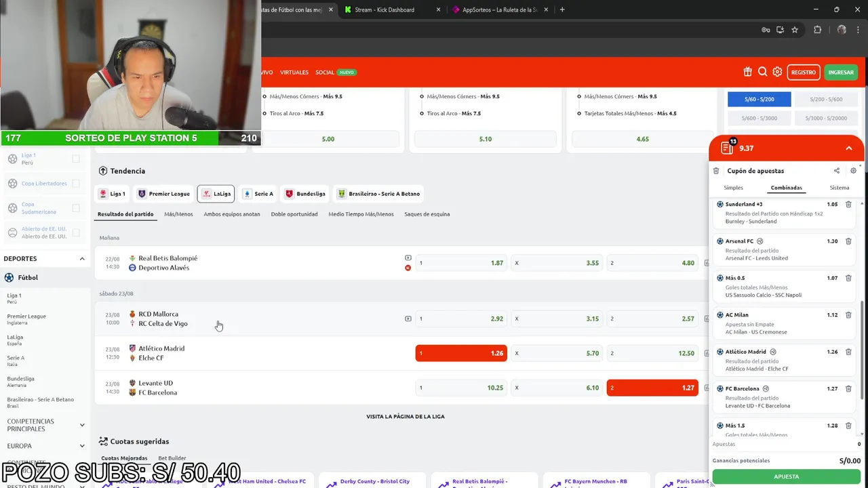868x488 pixels.
Task: Remove the FC Barcelona selection from coupon
Action: click(848, 389)
